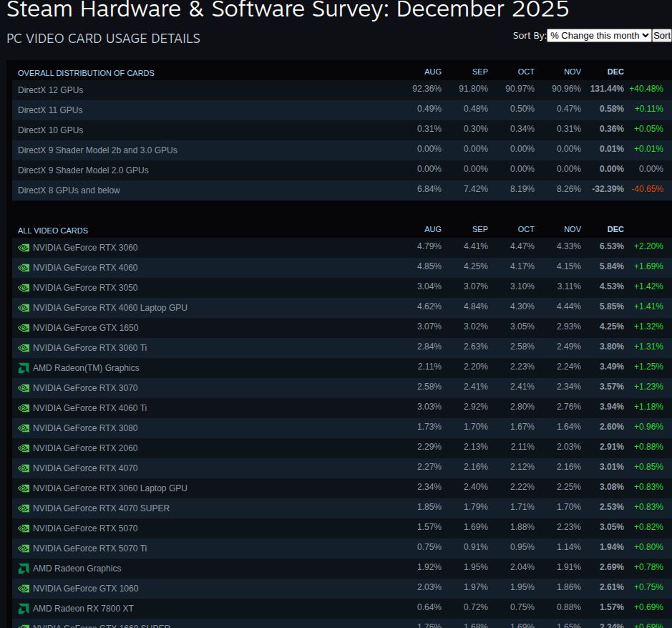Click the 3.49% DEC value for AMD Radeon(TM) Graphics
Image resolution: width=672 pixels, height=628 pixels.
(x=612, y=367)
